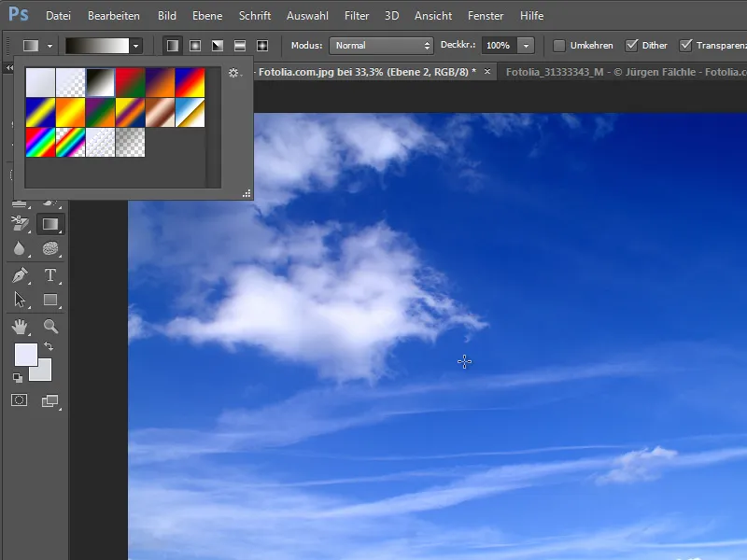Open the Modus dropdown showing Normal
This screenshot has height=560, width=747.
(x=381, y=46)
